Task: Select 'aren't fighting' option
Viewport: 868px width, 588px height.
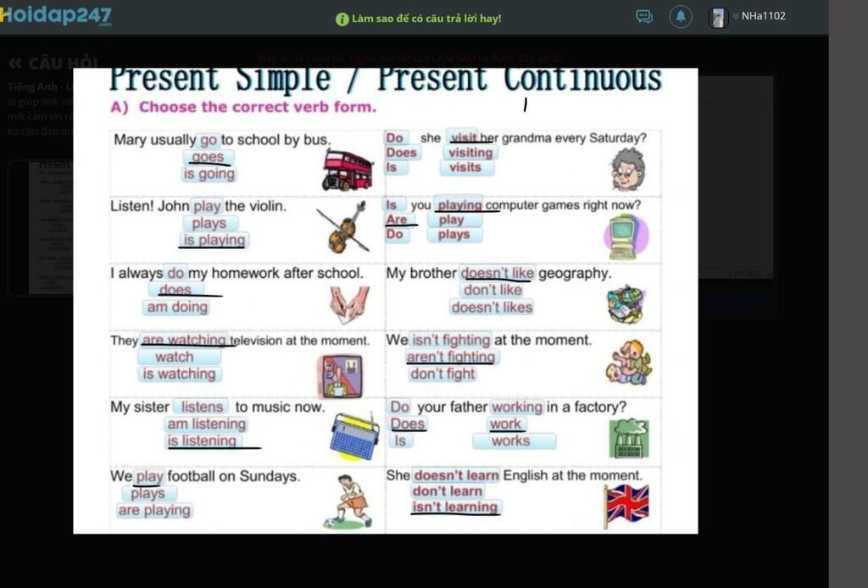Action: click(451, 357)
